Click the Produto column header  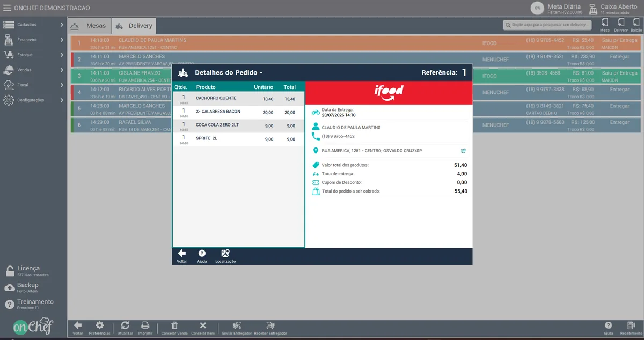point(206,87)
